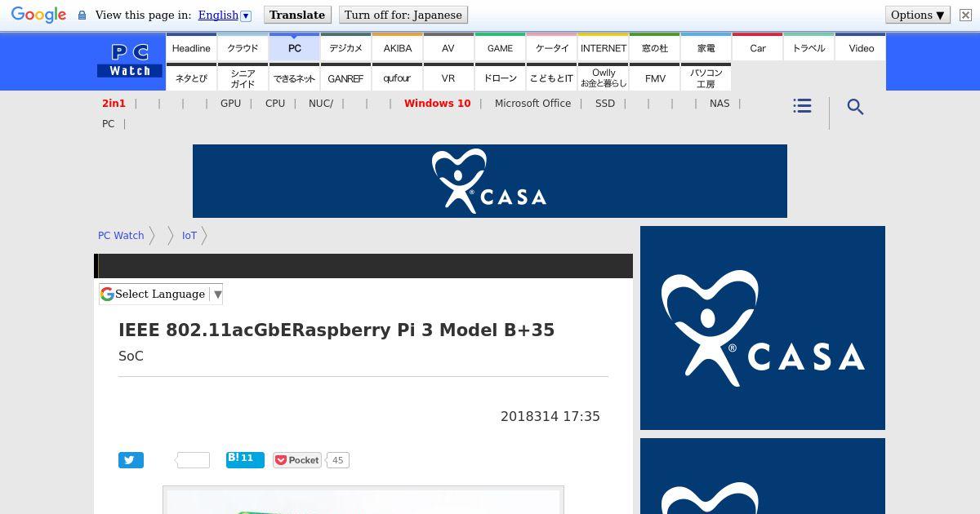This screenshot has height=514, width=980.
Task: Click the PC Watch site logo
Action: click(130, 61)
